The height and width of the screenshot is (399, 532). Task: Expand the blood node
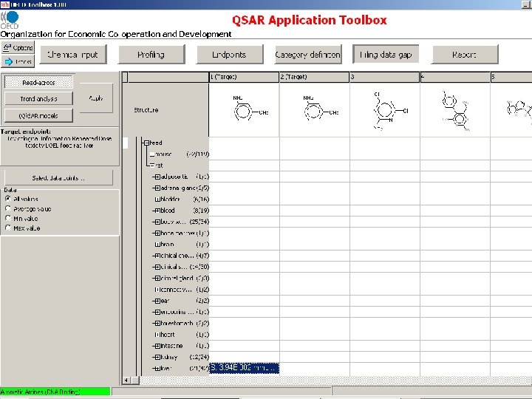click(x=157, y=211)
